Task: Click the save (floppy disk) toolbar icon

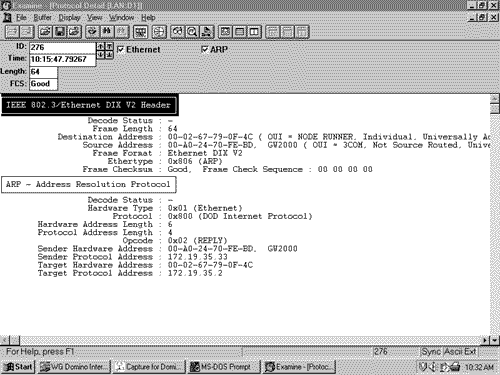Action: [60, 32]
